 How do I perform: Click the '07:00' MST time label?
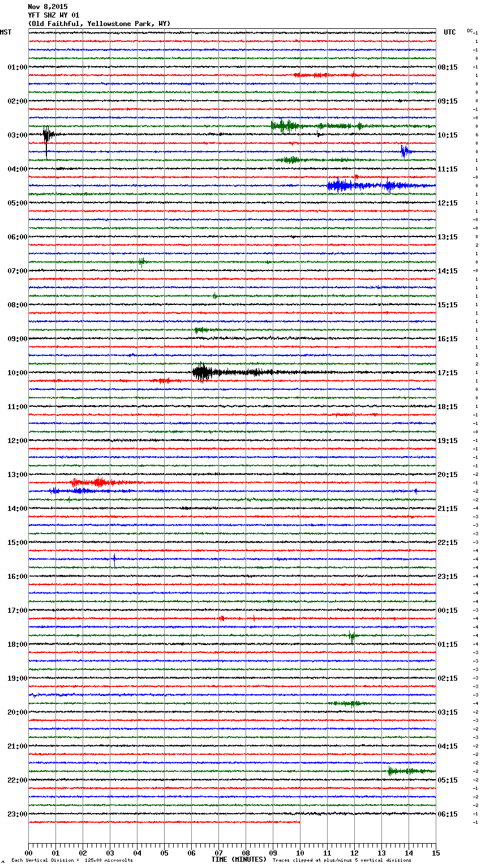18,271
